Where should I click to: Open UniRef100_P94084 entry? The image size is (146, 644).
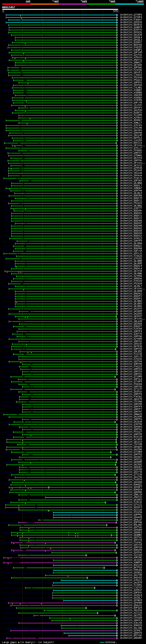tap(131, 384)
